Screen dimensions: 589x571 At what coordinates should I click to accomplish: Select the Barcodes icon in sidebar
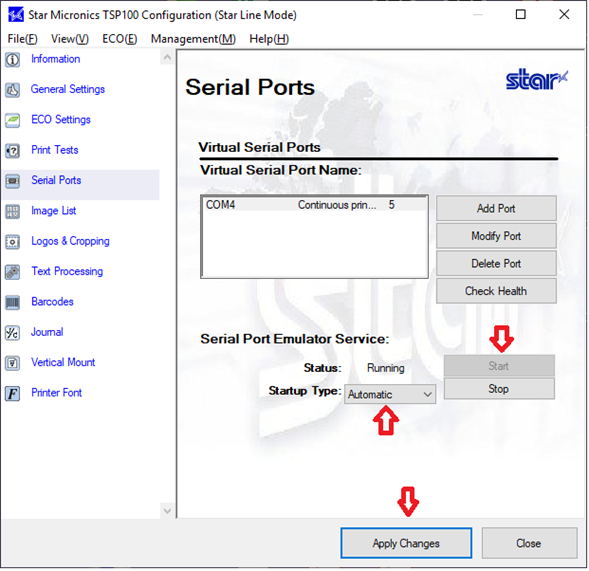coord(12,302)
